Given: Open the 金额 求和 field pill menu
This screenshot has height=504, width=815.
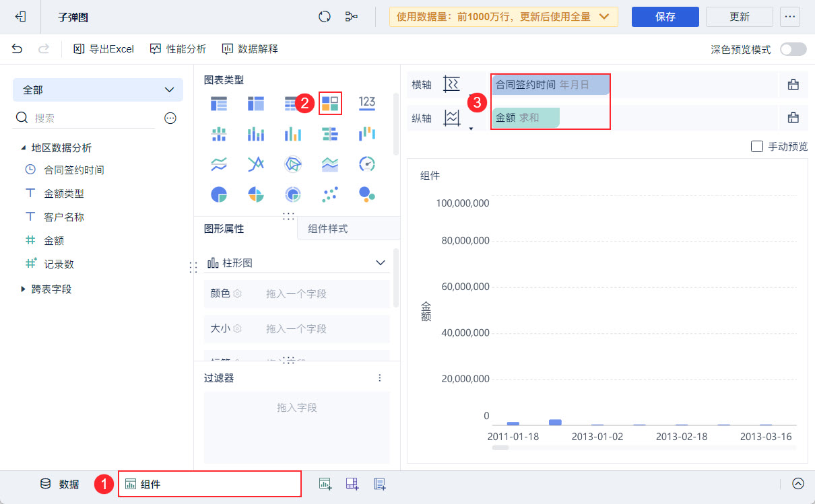Looking at the screenshot, I should coord(525,118).
